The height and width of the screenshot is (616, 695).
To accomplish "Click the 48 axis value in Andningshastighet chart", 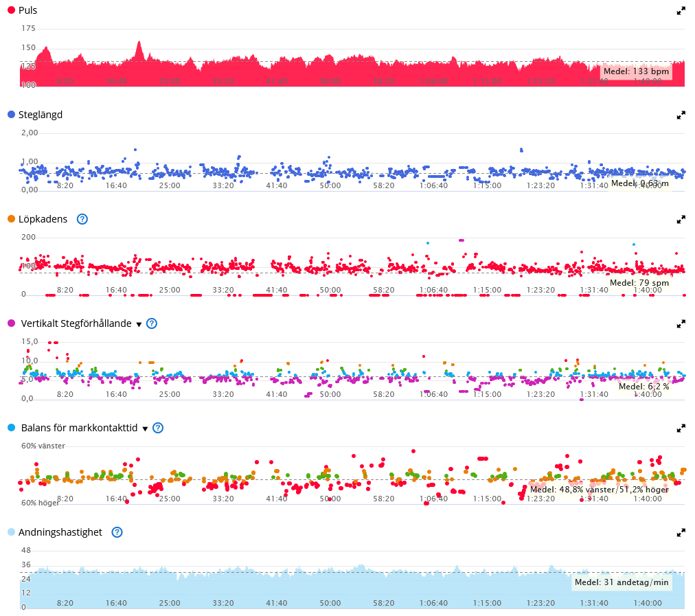I will [x=26, y=550].
